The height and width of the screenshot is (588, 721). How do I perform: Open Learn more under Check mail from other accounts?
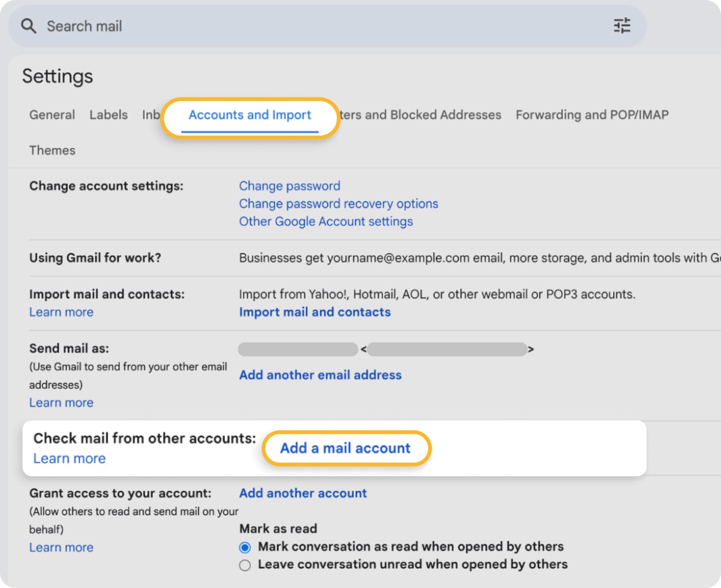(70, 459)
